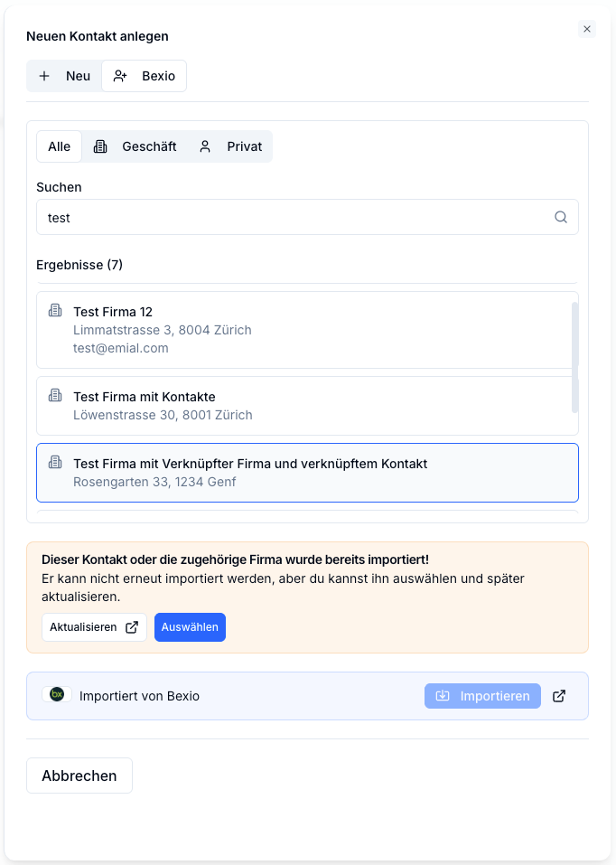Viewport: 616px width, 865px height.
Task: Select the Alle filter
Action: pos(59,146)
